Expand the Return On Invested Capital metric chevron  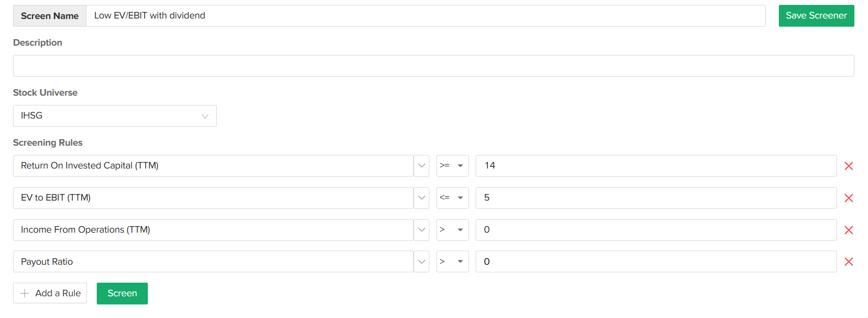point(421,166)
